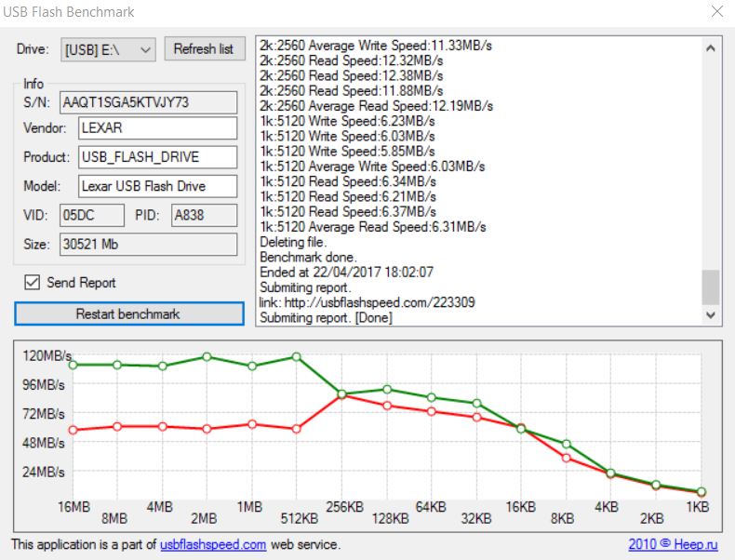Click the S/N serial number field
The image size is (735, 560).
[149, 101]
